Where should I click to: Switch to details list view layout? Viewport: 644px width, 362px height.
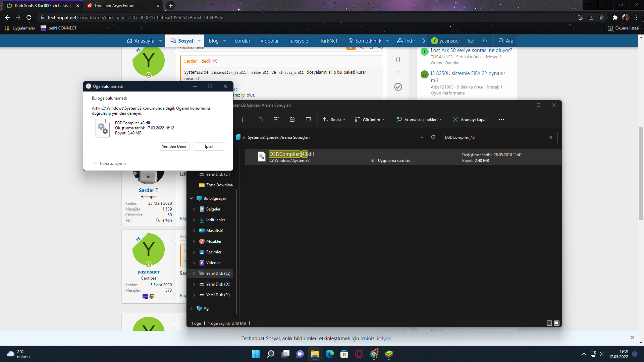coord(549,323)
